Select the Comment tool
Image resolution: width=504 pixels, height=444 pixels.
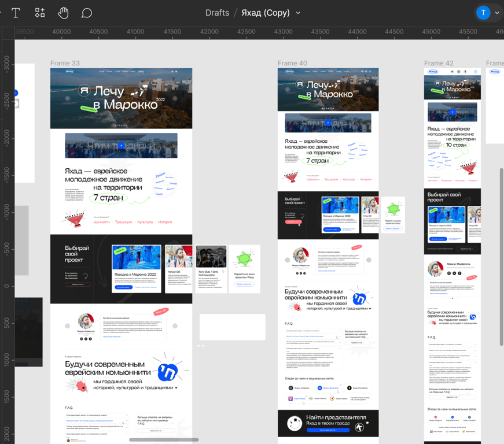(86, 13)
